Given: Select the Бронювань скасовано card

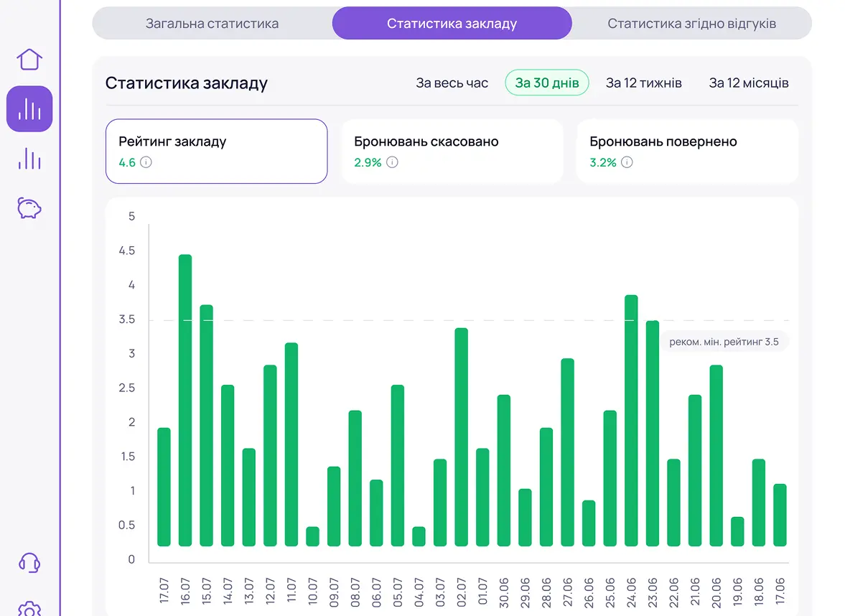Looking at the screenshot, I should pyautogui.click(x=452, y=151).
